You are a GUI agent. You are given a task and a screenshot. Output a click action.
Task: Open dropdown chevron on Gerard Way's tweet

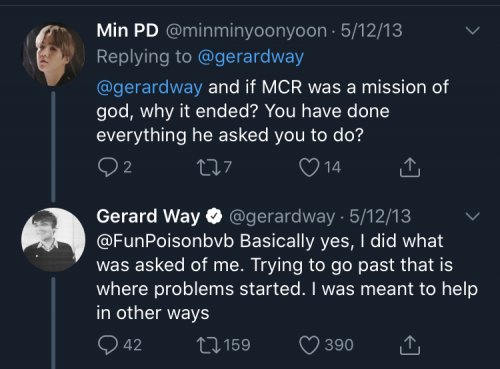click(473, 216)
